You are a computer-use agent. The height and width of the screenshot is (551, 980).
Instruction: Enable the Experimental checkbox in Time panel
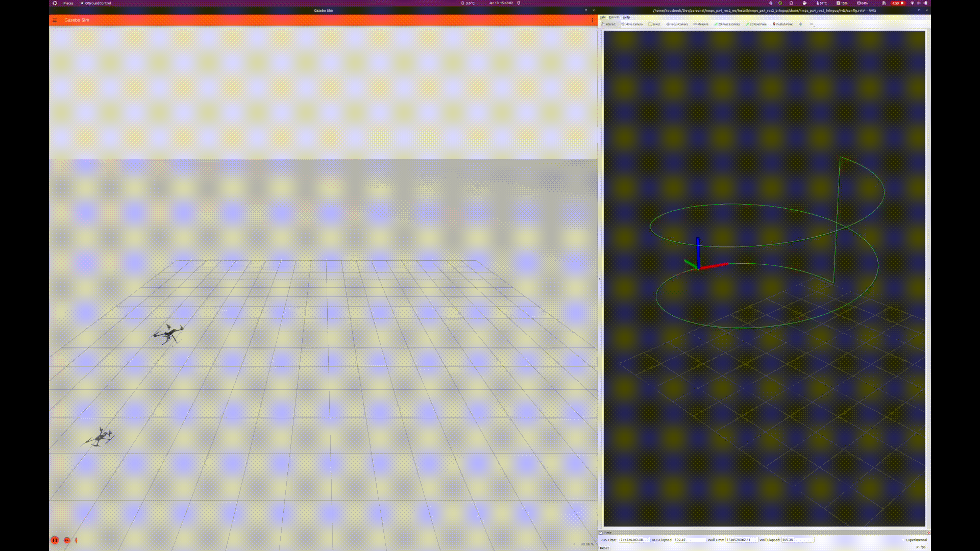point(903,540)
